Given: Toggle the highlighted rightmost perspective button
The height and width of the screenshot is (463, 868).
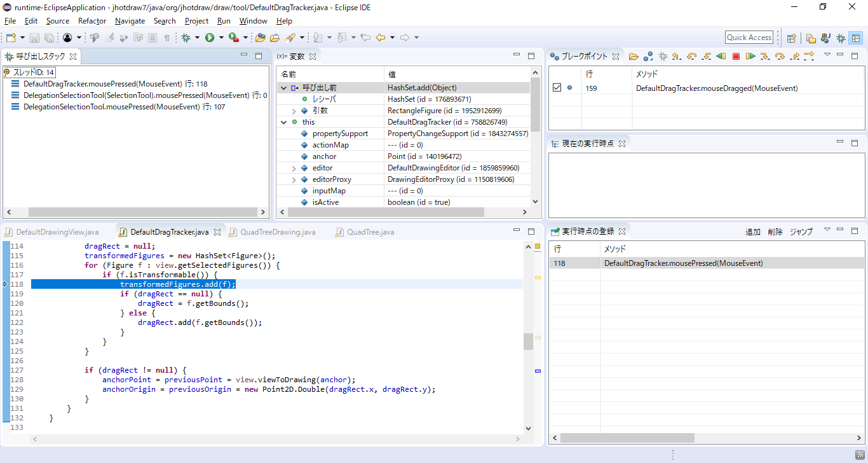Looking at the screenshot, I should (x=856, y=38).
